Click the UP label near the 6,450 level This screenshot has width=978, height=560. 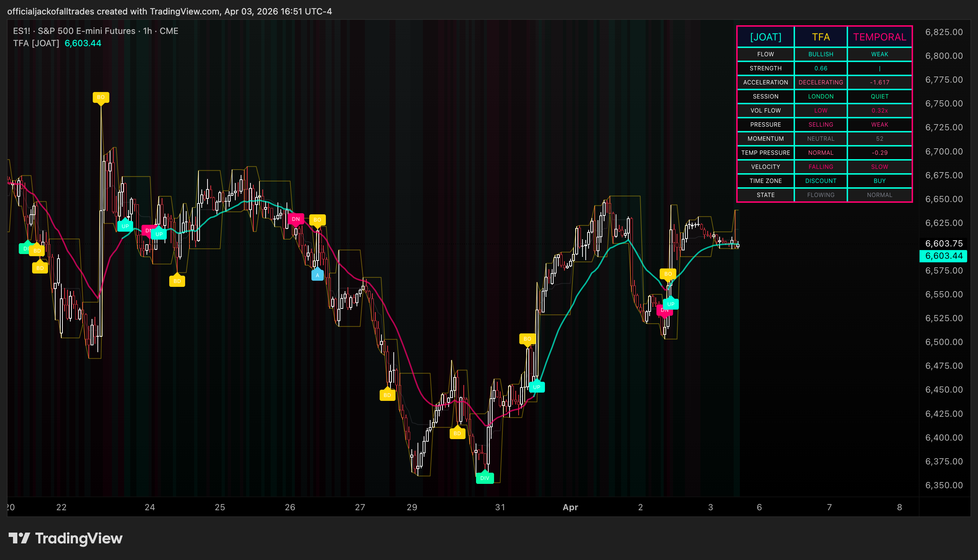(x=537, y=387)
